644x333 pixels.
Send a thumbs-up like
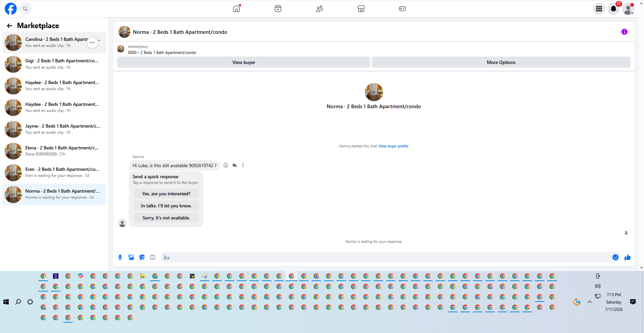point(627,257)
